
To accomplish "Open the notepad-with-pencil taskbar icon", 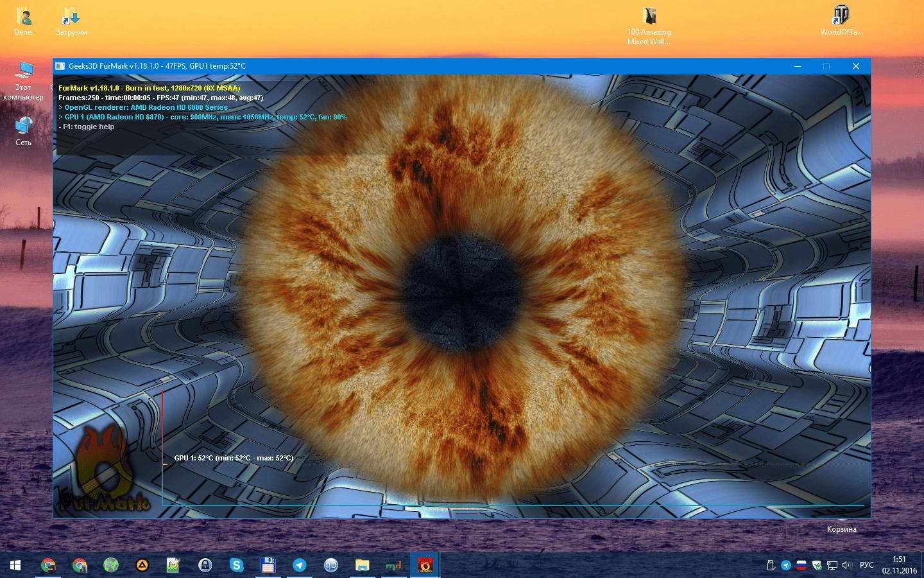I will tap(173, 565).
